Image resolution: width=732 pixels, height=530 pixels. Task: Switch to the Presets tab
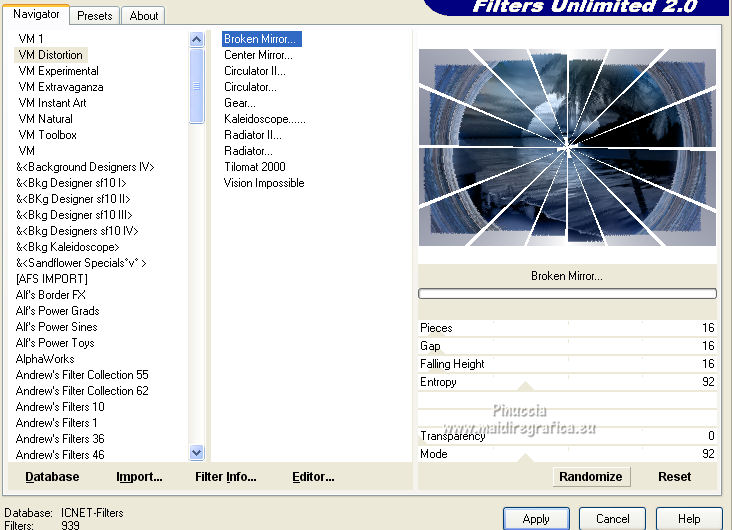pos(95,16)
